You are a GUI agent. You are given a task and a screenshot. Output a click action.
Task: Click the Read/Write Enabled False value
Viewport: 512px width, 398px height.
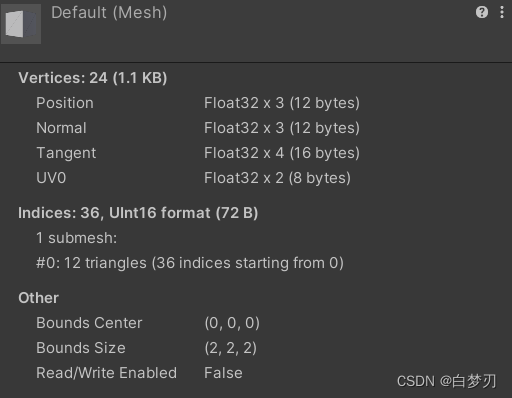(223, 373)
